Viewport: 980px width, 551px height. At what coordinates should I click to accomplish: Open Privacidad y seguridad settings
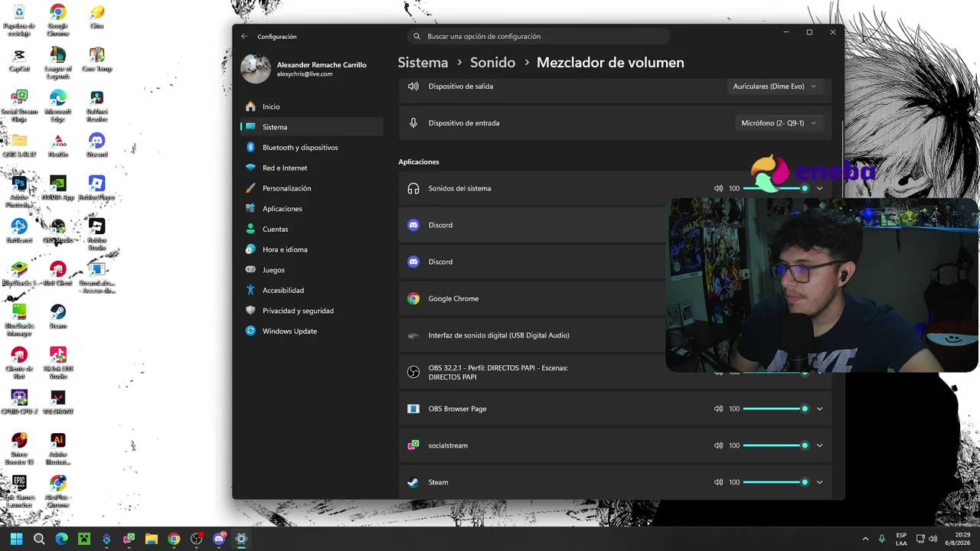312,311
